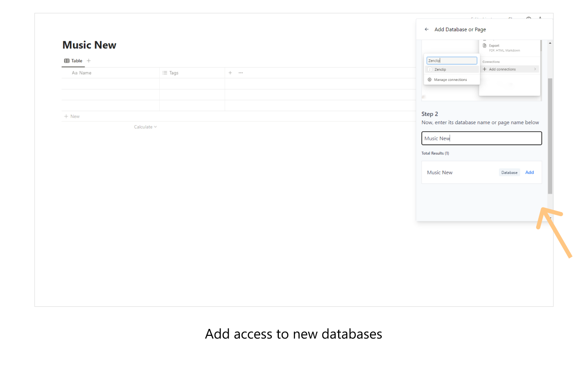Expand the Add connections submenu chevron
The image size is (588, 368).
pyautogui.click(x=535, y=69)
